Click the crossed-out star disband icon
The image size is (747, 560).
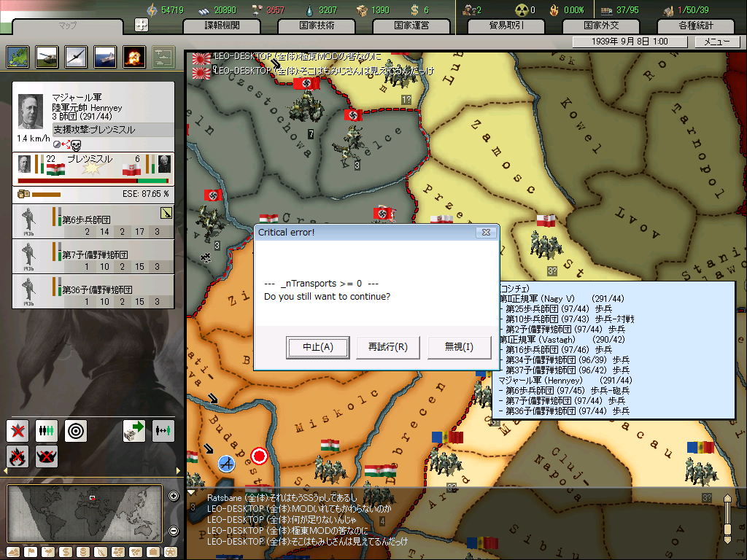[x=17, y=430]
